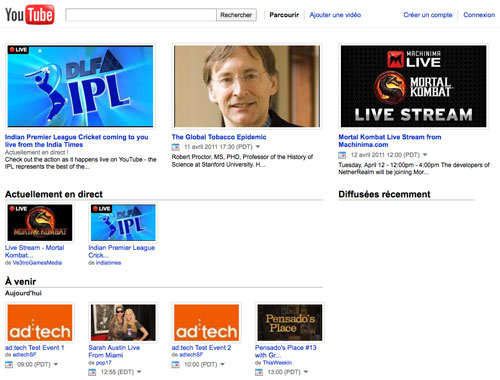Open the Parcourir menu item
The height and width of the screenshot is (380, 500).
(284, 15)
